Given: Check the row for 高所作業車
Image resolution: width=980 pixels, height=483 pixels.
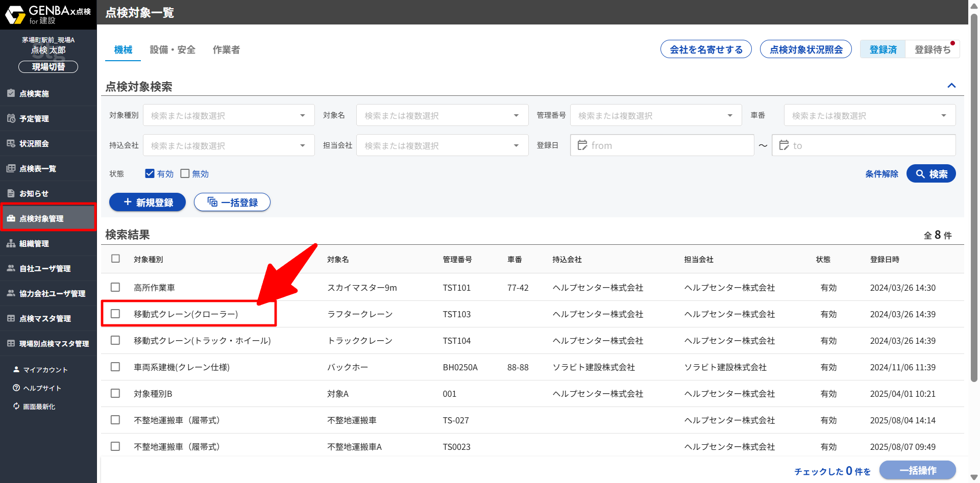Looking at the screenshot, I should [115, 287].
